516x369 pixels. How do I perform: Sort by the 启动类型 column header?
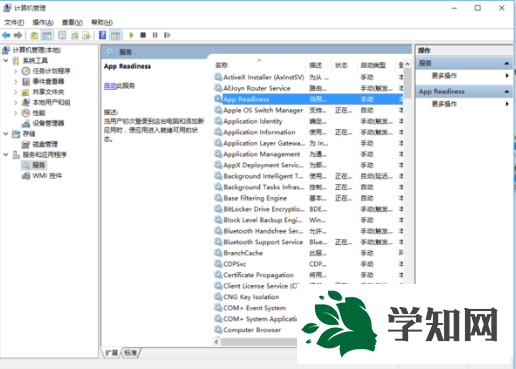click(x=373, y=65)
